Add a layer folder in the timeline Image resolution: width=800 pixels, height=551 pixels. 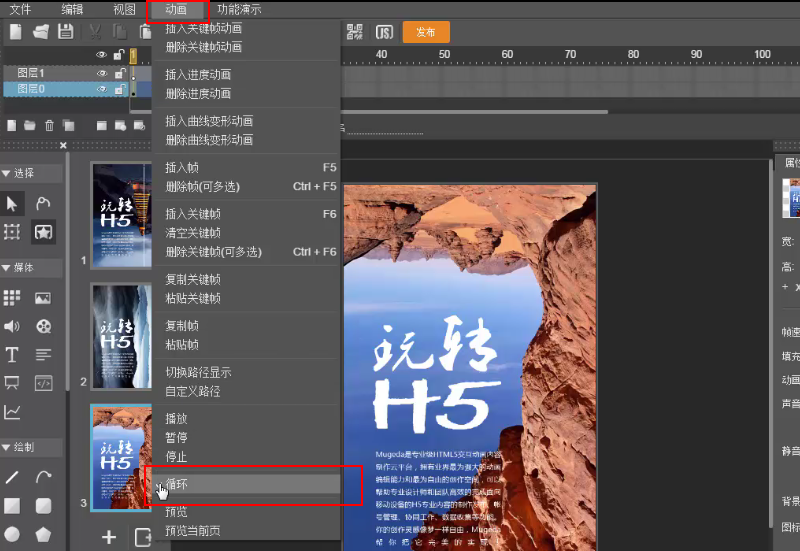tap(30, 126)
